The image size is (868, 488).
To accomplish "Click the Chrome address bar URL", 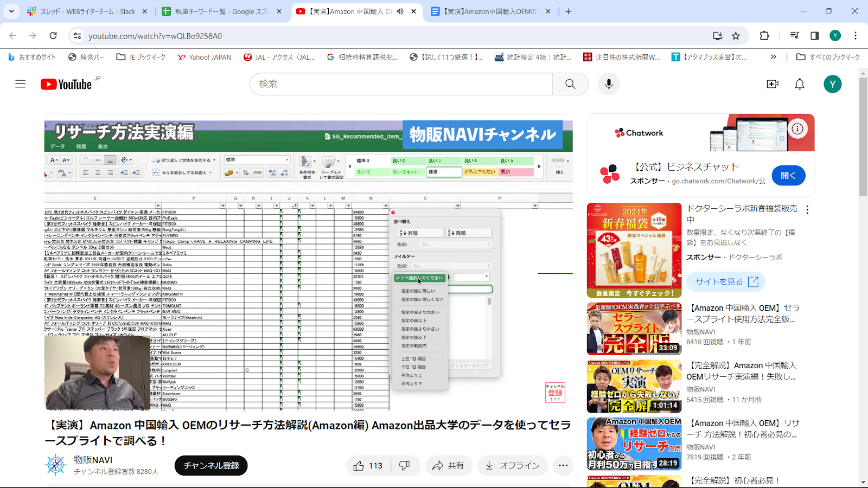I will pyautogui.click(x=155, y=36).
